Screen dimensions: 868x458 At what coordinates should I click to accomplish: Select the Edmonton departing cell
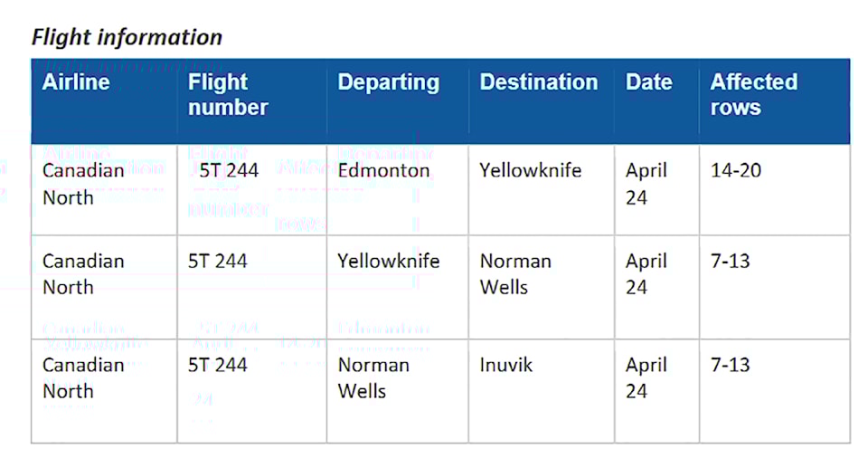(x=383, y=170)
